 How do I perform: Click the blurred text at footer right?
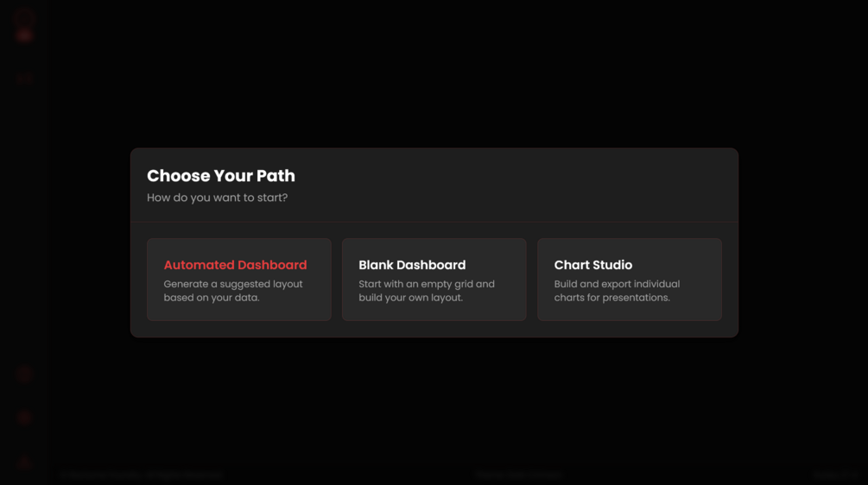pyautogui.click(x=834, y=475)
